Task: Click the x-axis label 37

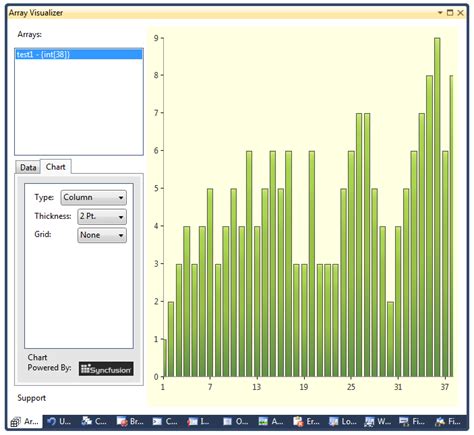Action: point(445,387)
